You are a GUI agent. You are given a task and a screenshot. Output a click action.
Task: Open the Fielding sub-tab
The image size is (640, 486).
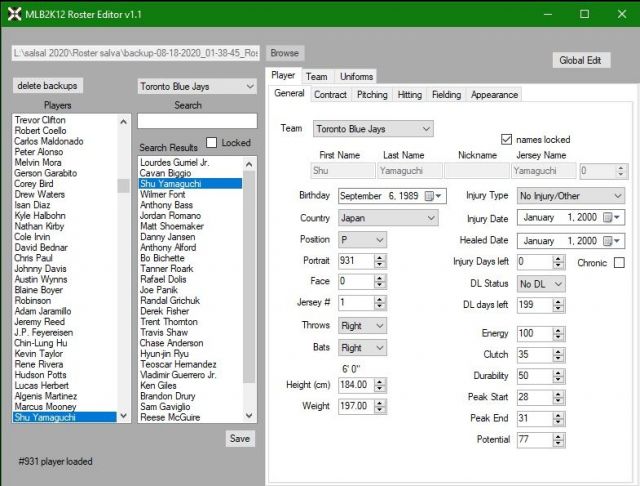[x=446, y=95]
